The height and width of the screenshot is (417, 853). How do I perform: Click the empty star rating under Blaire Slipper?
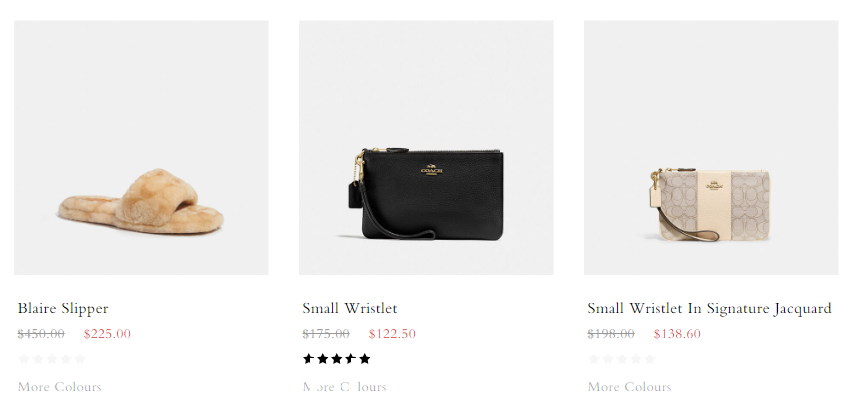tap(52, 359)
